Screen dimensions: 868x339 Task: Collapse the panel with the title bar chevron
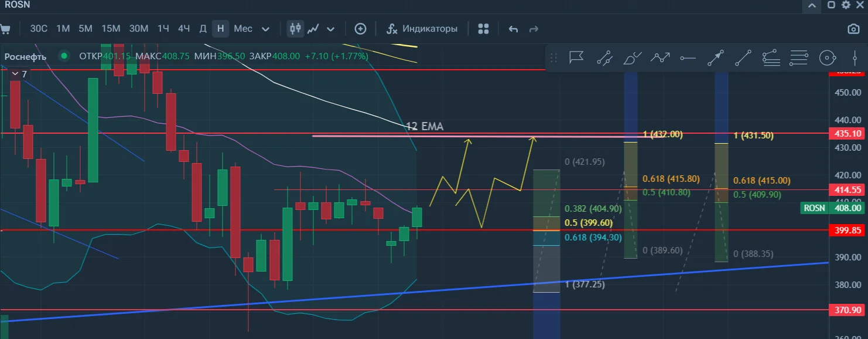click(x=811, y=5)
